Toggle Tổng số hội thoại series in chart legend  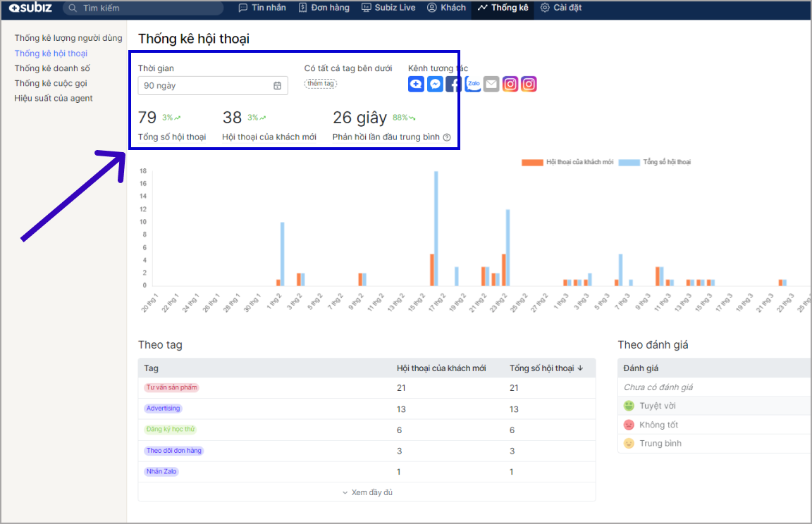tap(656, 162)
